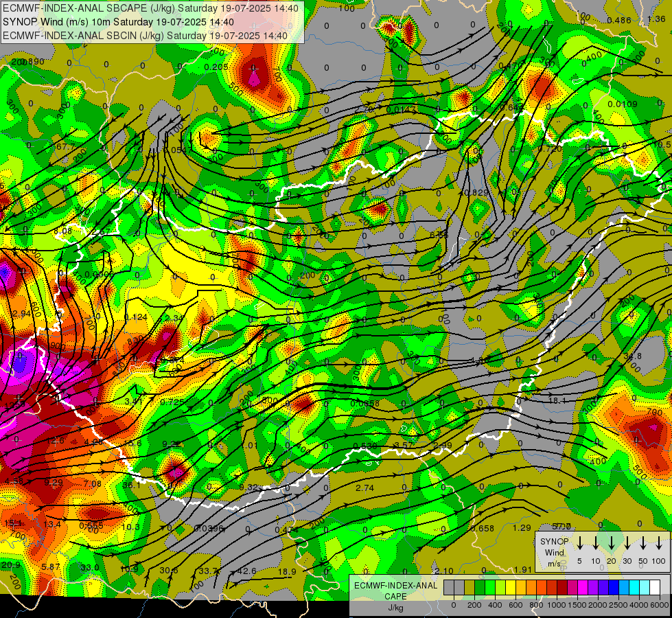
Task: Click the bright magenta swatch after 1500
Action: 583,588
